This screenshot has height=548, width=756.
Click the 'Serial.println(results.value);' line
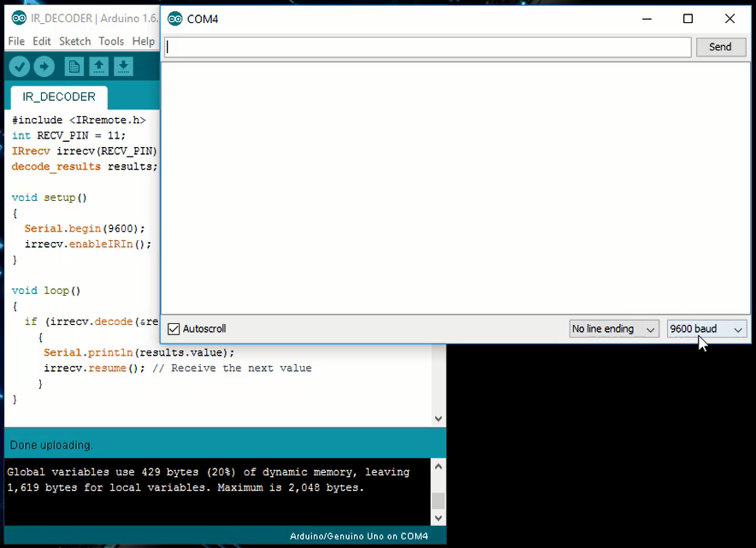[x=139, y=352]
